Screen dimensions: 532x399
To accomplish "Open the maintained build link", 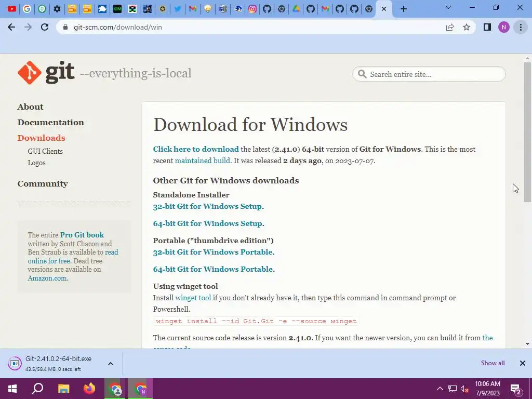I will (202, 161).
